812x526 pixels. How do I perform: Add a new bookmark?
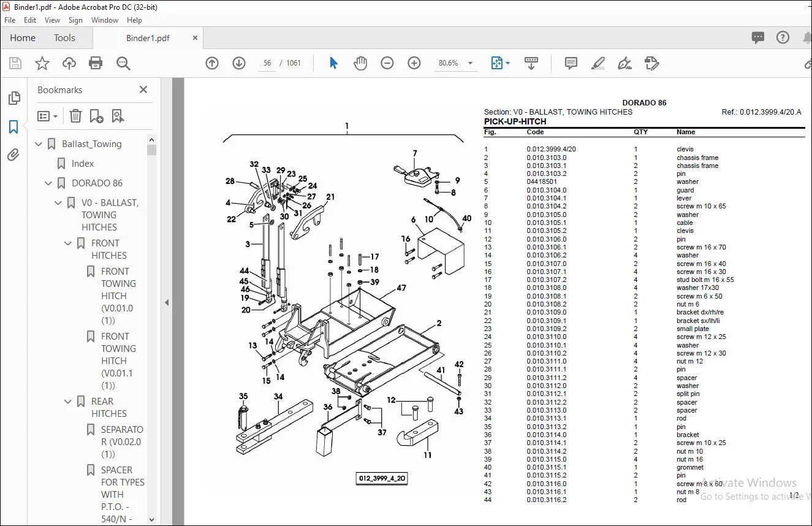pyautogui.click(x=96, y=116)
